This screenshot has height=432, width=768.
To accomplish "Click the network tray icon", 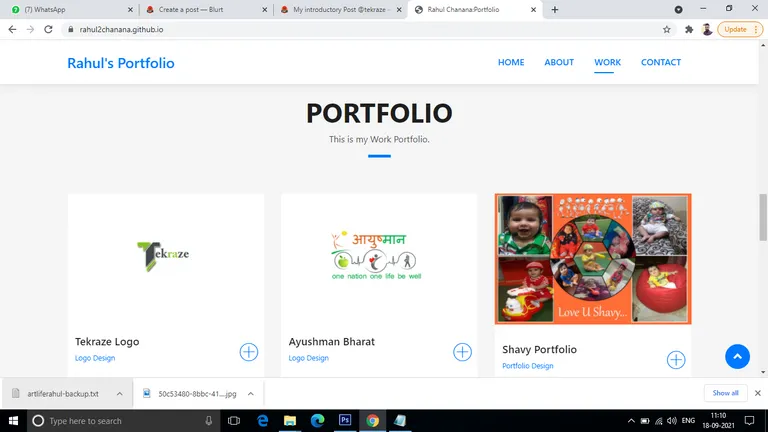I will (x=659, y=421).
